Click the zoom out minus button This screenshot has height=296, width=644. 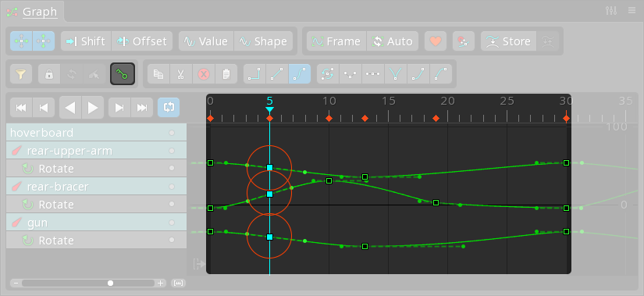click(x=16, y=284)
